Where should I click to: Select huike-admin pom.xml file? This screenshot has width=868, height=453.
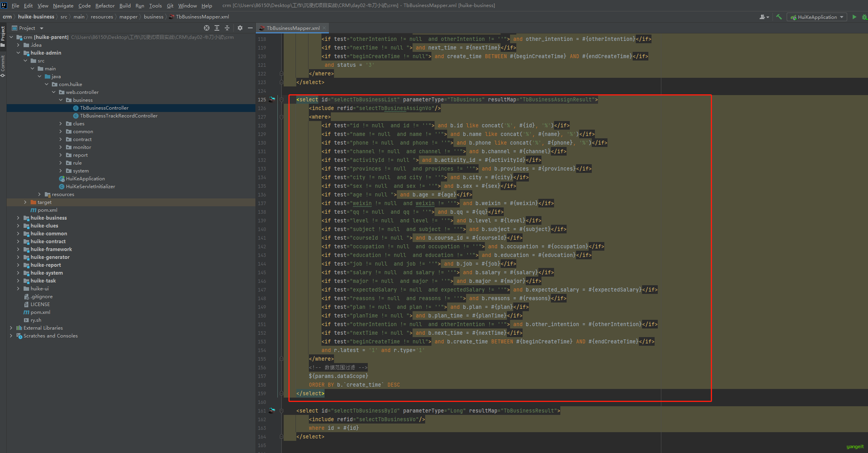pyautogui.click(x=47, y=210)
